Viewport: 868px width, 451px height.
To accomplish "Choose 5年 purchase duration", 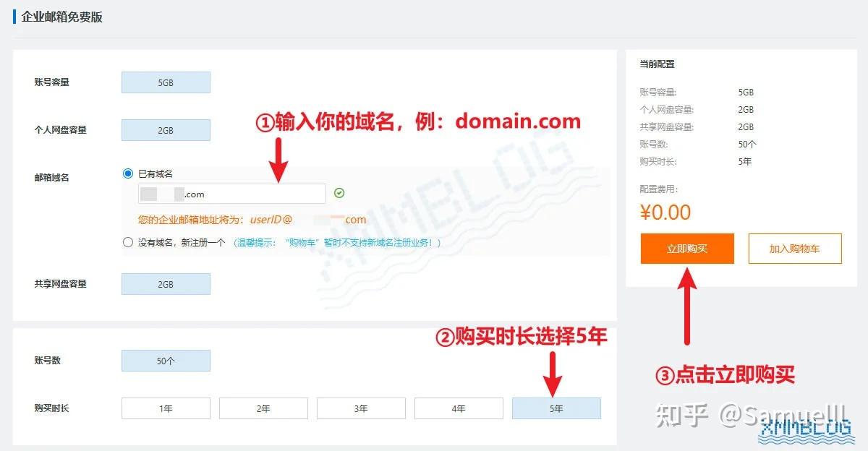I will [x=556, y=408].
